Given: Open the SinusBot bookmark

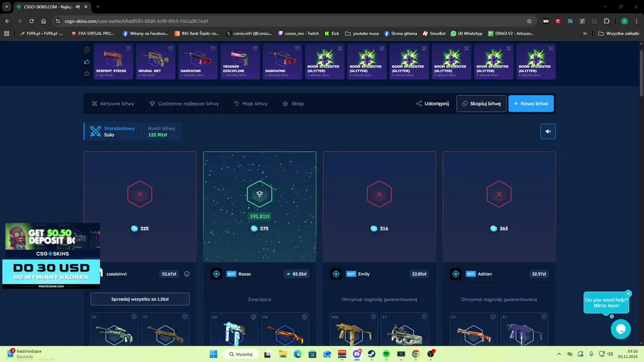Looking at the screenshot, I should 434,34.
